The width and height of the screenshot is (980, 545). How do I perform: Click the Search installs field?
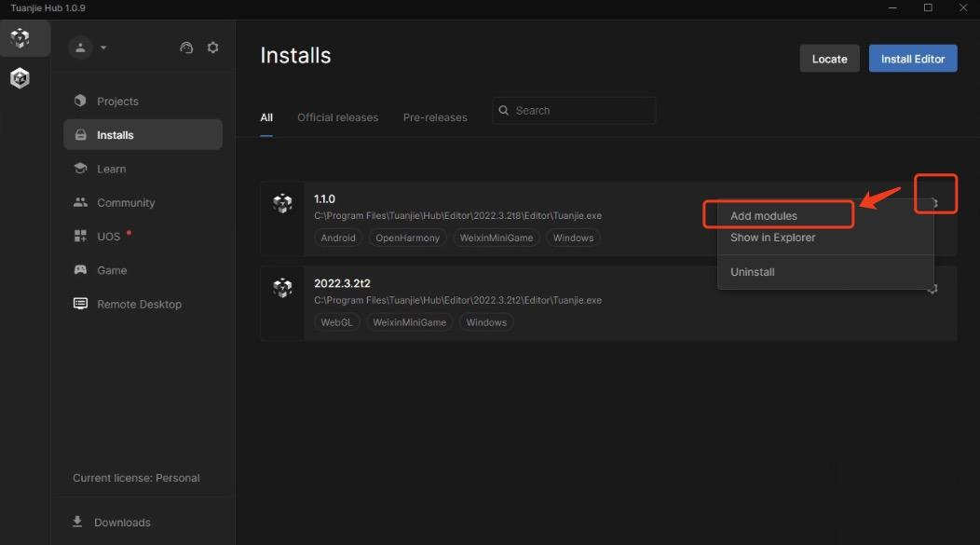click(574, 111)
